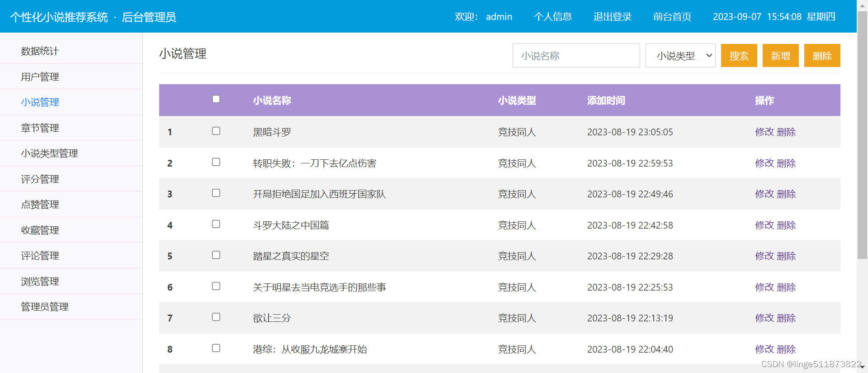The height and width of the screenshot is (373, 868).
Task: Select checkbox for 关于明星去当电竞选手的那些事
Action: [216, 286]
